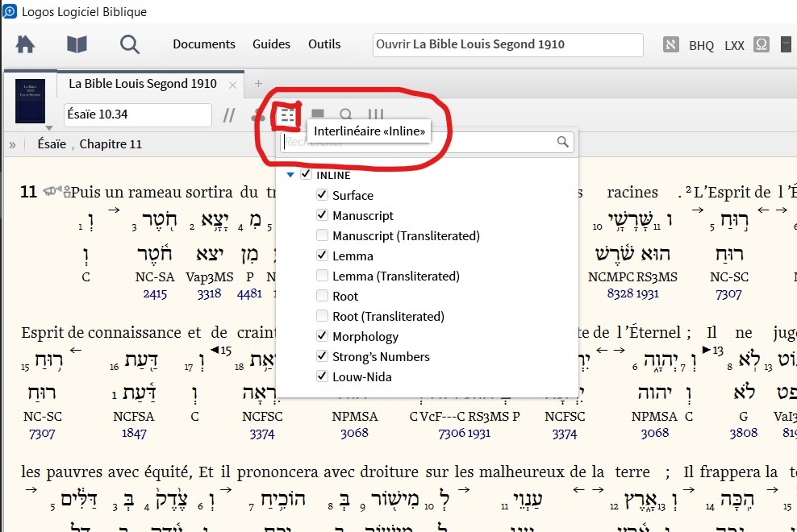Open Strong's number 7306

pyautogui.click(x=452, y=434)
